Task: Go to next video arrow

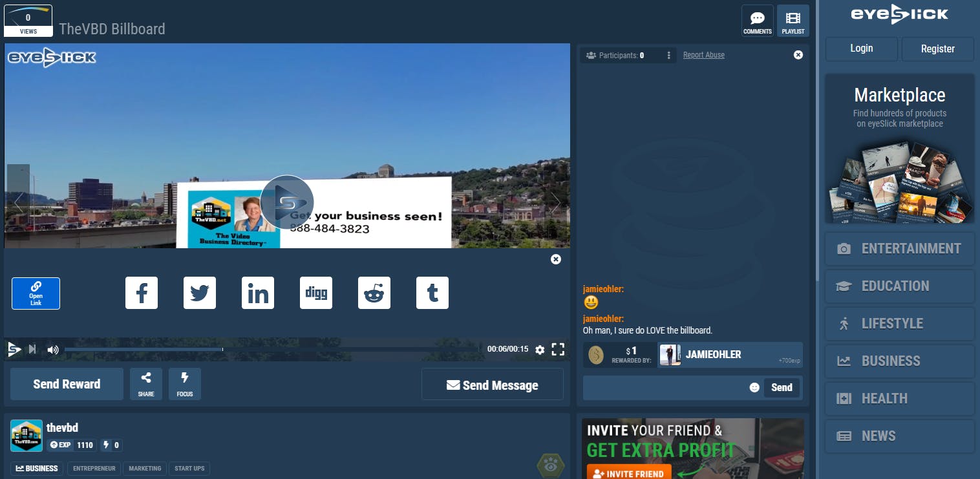Action: 555,204
